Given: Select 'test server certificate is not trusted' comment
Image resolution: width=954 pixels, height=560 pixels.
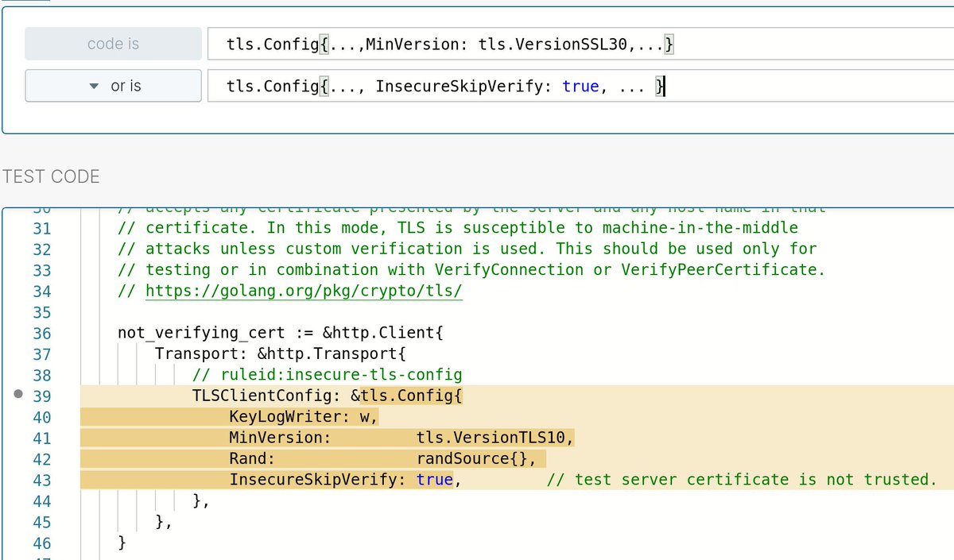Looking at the screenshot, I should tap(743, 480).
